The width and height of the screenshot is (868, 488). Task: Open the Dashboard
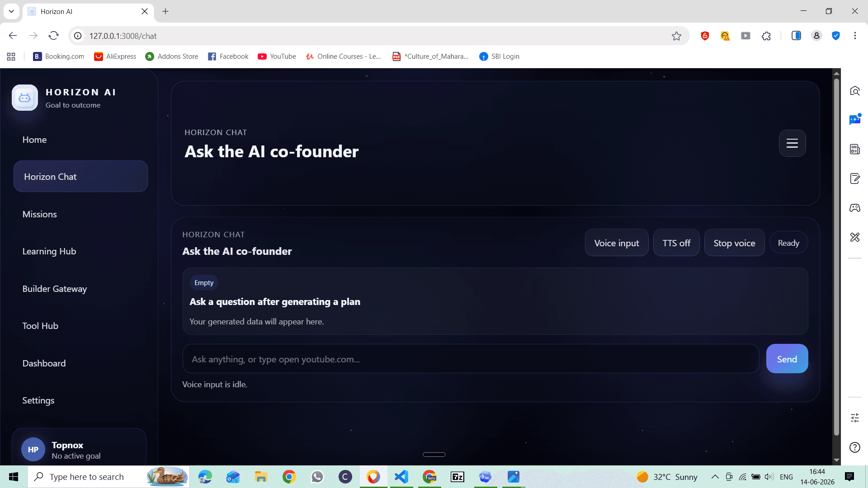coord(44,363)
